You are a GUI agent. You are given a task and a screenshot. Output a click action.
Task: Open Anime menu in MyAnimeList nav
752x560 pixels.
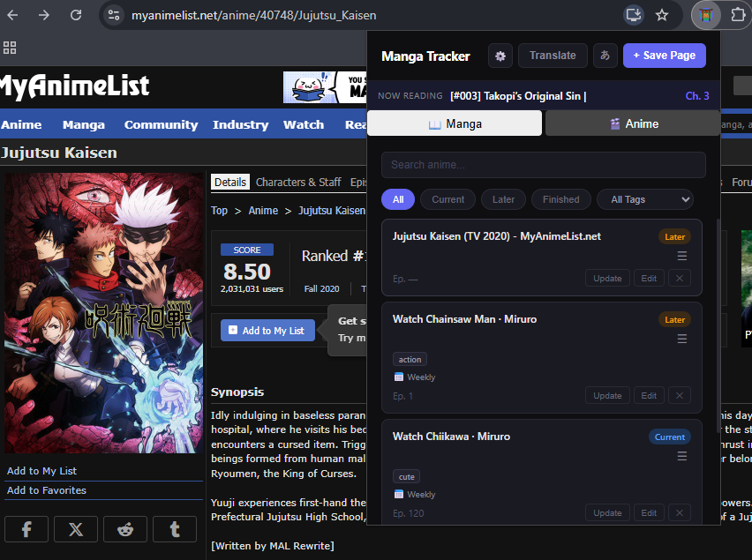pos(21,124)
